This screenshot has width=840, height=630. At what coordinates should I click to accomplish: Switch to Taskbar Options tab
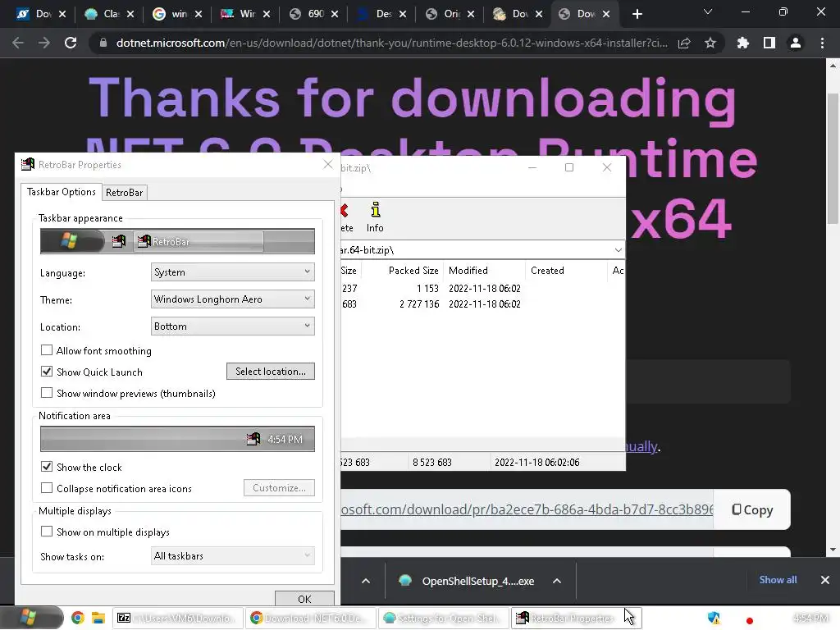click(61, 192)
